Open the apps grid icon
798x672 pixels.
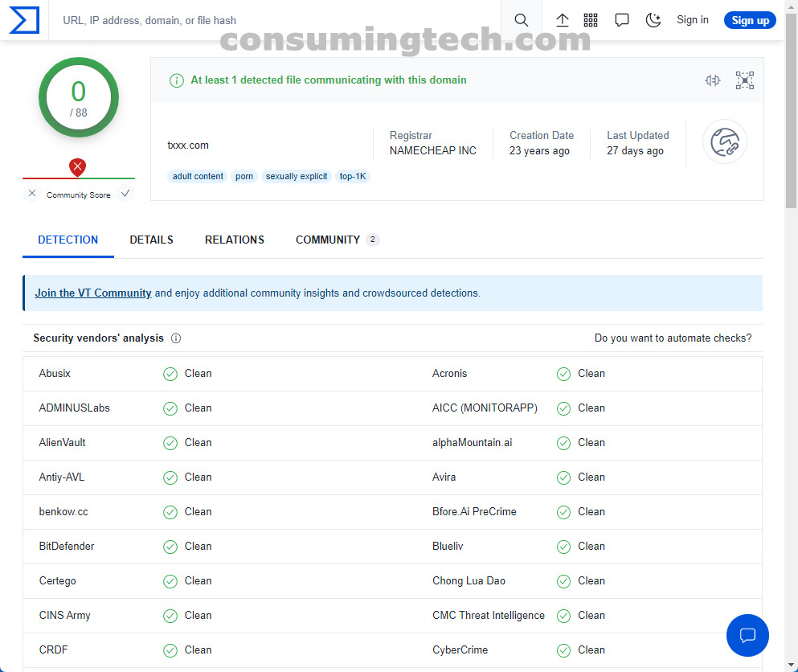591,20
